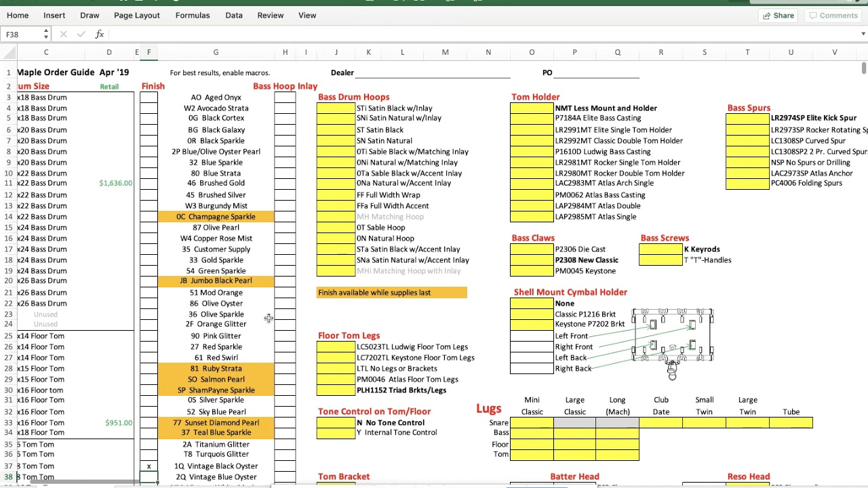
Task: Select the row 14 header
Action: (x=8, y=217)
